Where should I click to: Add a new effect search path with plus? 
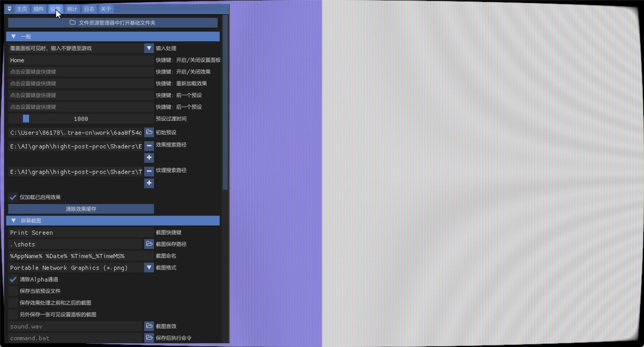(x=149, y=158)
